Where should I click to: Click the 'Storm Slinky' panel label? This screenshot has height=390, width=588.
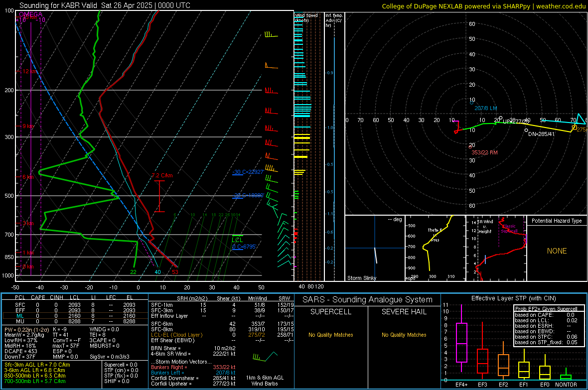[361, 278]
